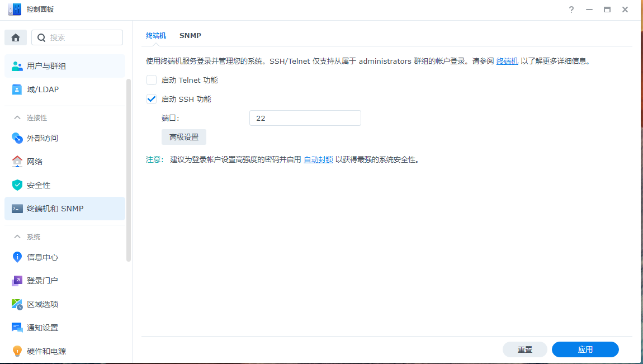Viewport: 643px width, 364px height.
Task: Uncheck 启动 SSH 功能 checkbox
Action: [x=152, y=99]
